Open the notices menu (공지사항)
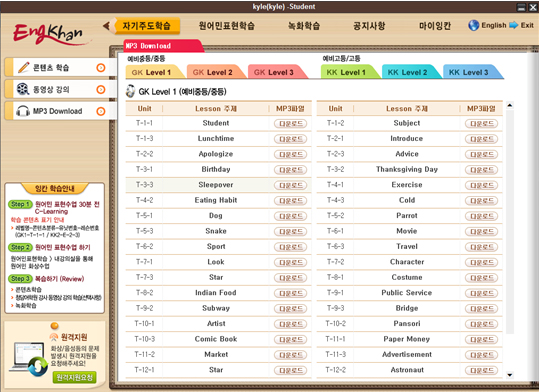The image size is (540, 392). click(369, 26)
